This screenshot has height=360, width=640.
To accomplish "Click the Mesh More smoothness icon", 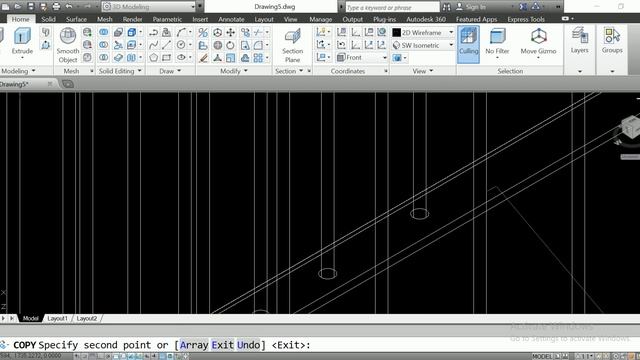I will [x=87, y=32].
